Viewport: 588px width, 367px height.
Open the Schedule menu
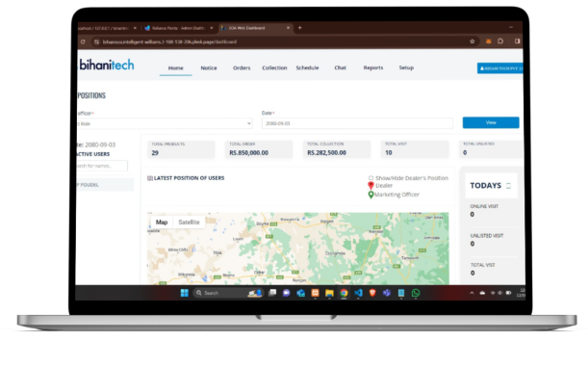coord(308,68)
